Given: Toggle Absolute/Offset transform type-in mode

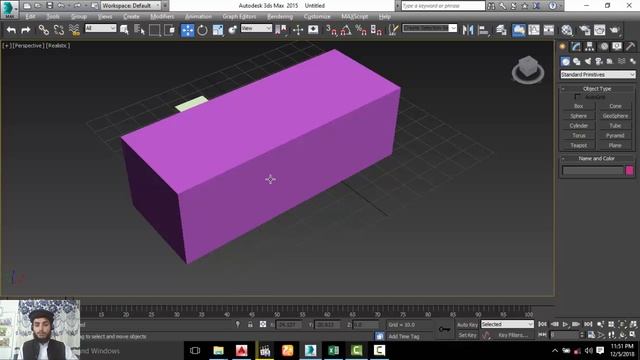Looking at the screenshot, I should click(263, 324).
